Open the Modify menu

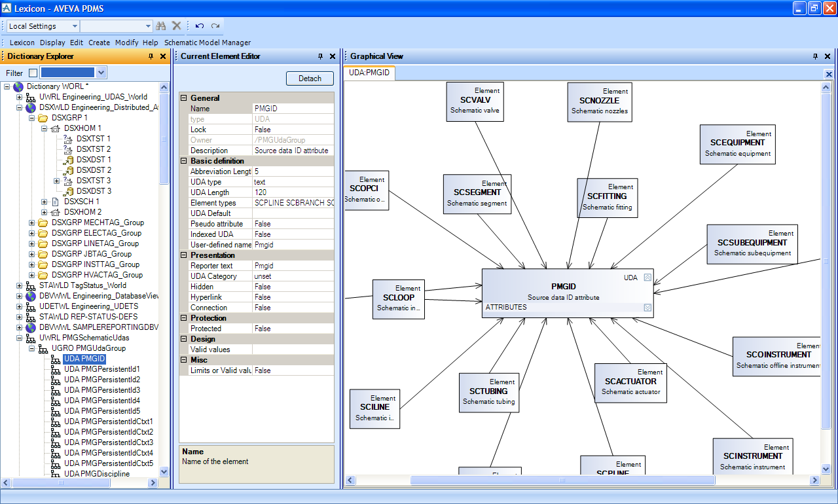tap(127, 43)
